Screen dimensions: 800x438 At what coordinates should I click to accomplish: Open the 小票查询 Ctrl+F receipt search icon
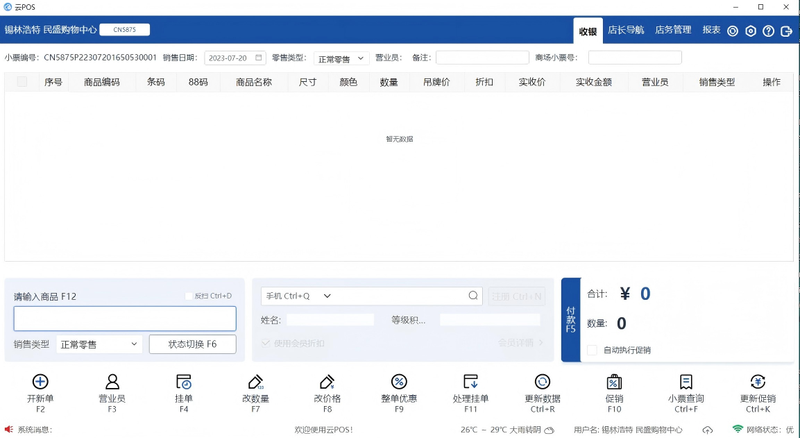(x=686, y=382)
